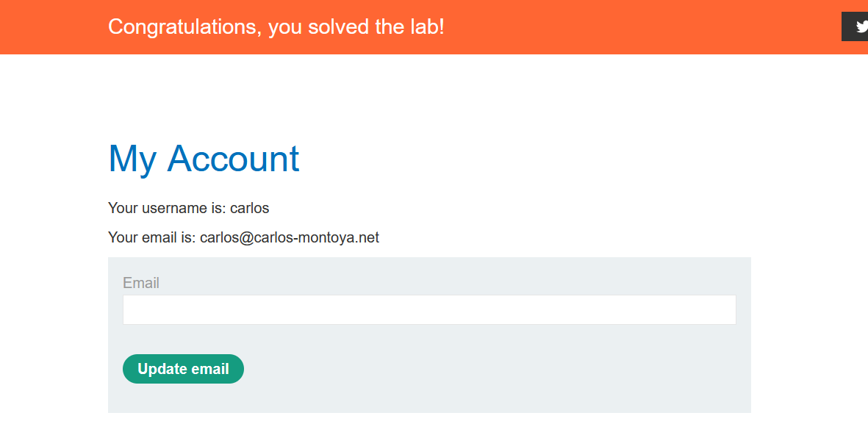Click the carlos@carlos-montoya.net email address

click(290, 237)
